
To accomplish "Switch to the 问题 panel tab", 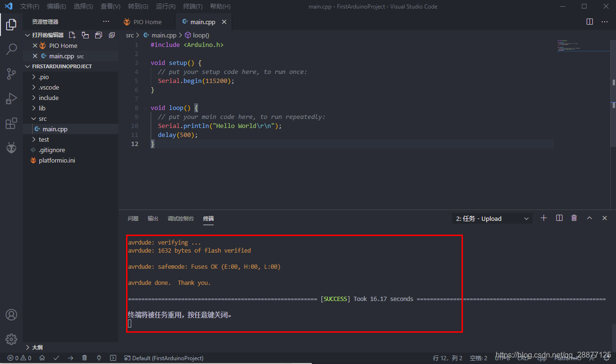I will 133,218.
